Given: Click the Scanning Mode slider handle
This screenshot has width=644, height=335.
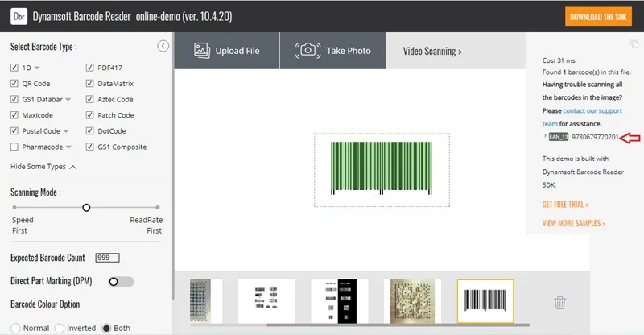Looking at the screenshot, I should tap(86, 208).
